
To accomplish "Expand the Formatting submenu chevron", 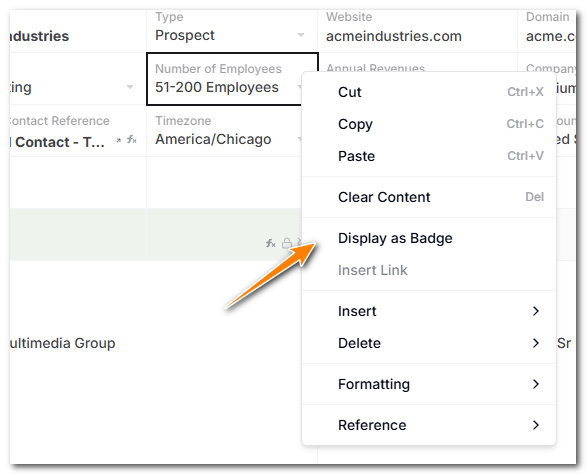I will 536,384.
